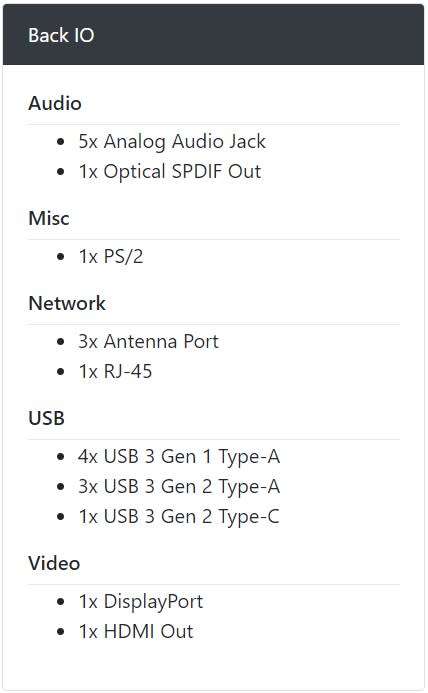Image resolution: width=428 pixels, height=693 pixels.
Task: Select the Audio section heading
Action: (x=55, y=103)
